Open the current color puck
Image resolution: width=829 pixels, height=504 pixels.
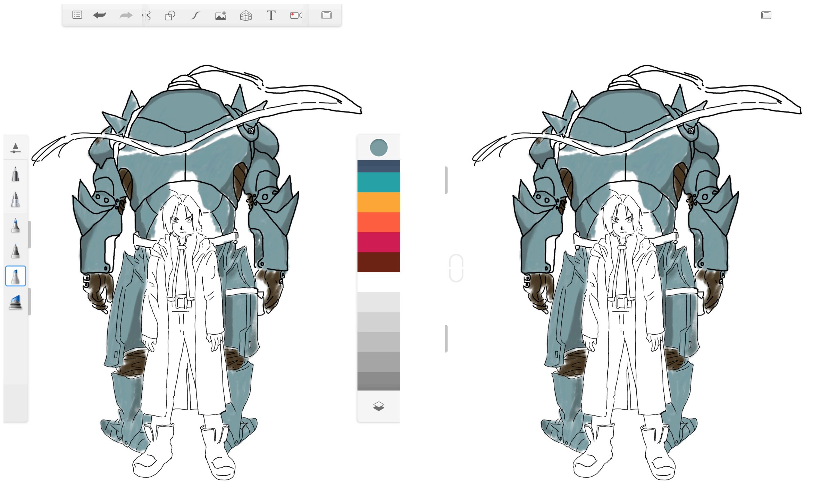click(379, 148)
